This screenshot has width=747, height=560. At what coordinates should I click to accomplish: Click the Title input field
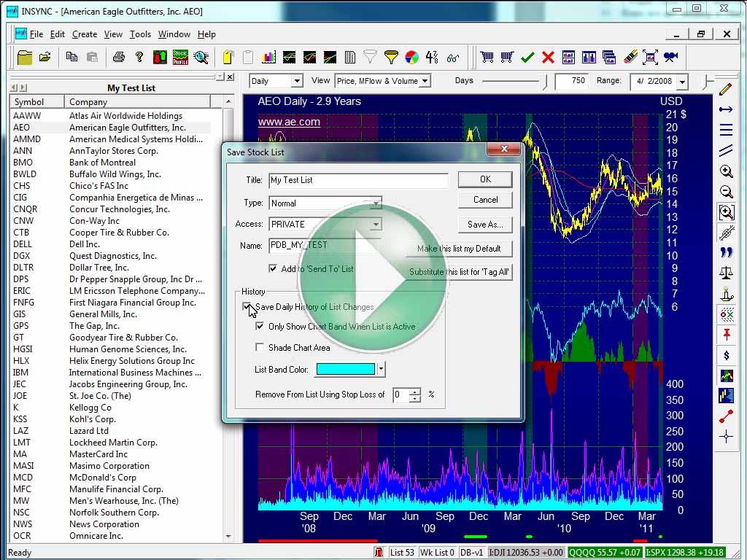[358, 180]
